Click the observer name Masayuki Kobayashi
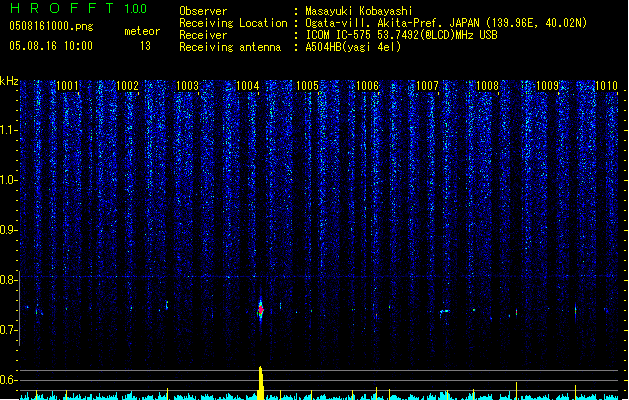This screenshot has height=400, width=629. pos(359,11)
